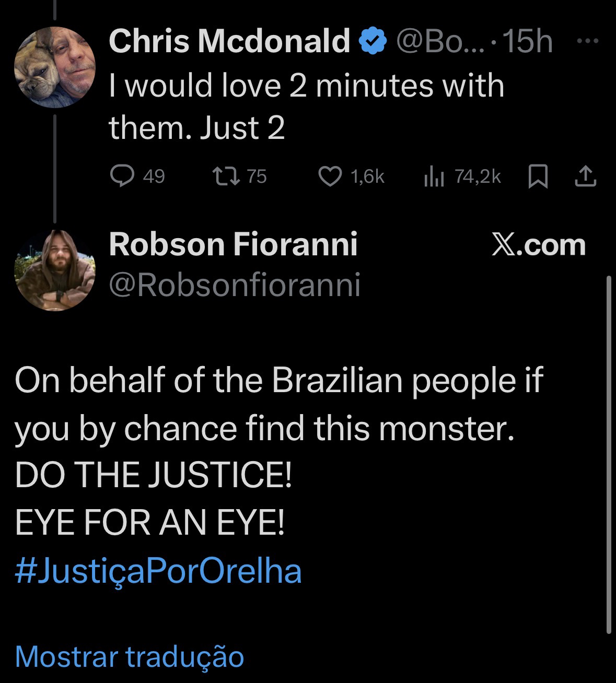Click the share upload icon on tweet
Viewport: 616px width, 683px height.
coord(586,176)
